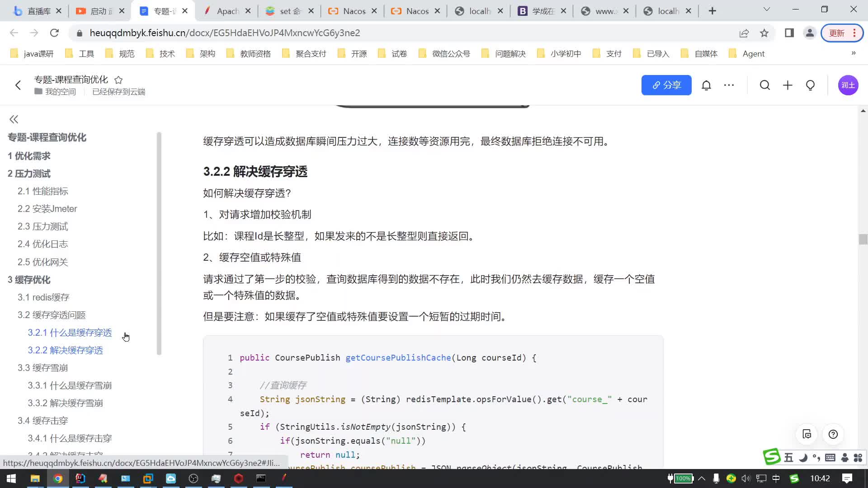The width and height of the screenshot is (868, 488).
Task: Expand the bookmarks overflow chevron
Action: (854, 53)
